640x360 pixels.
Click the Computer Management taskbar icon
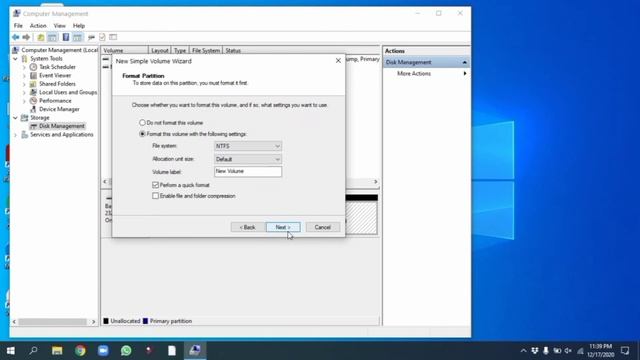(x=195, y=351)
